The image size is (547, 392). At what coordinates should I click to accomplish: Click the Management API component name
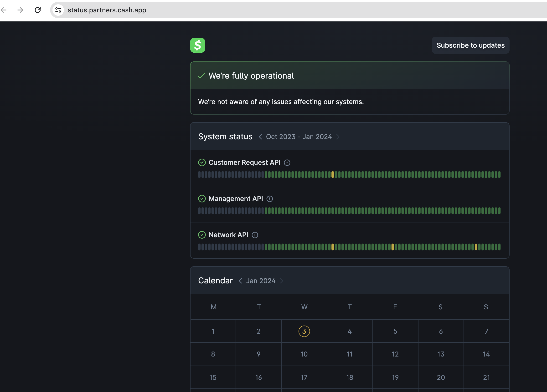pyautogui.click(x=236, y=199)
